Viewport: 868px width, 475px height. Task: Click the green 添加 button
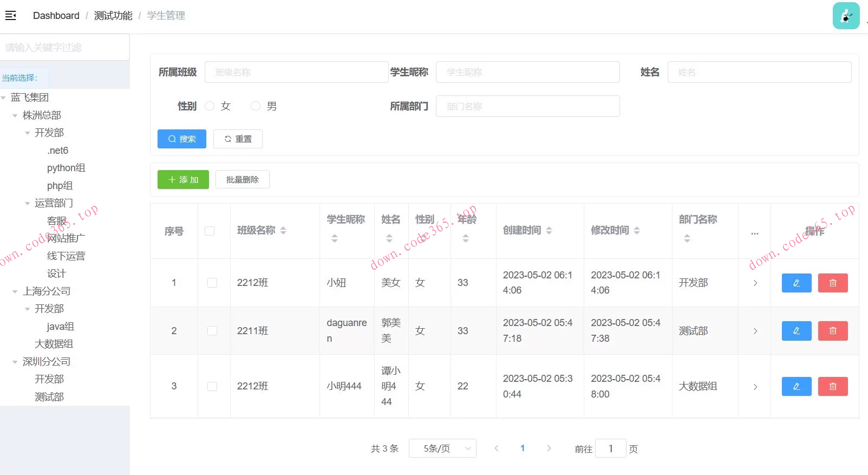tap(183, 180)
